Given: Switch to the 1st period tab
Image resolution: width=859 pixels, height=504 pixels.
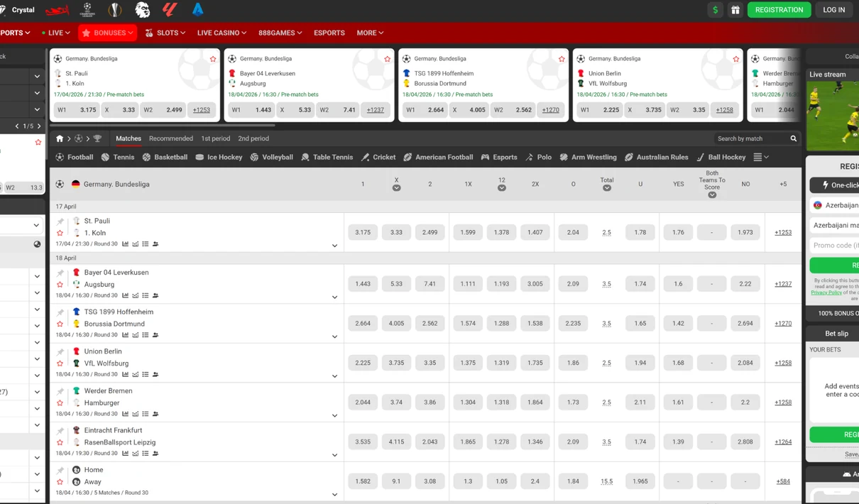Looking at the screenshot, I should 216,138.
